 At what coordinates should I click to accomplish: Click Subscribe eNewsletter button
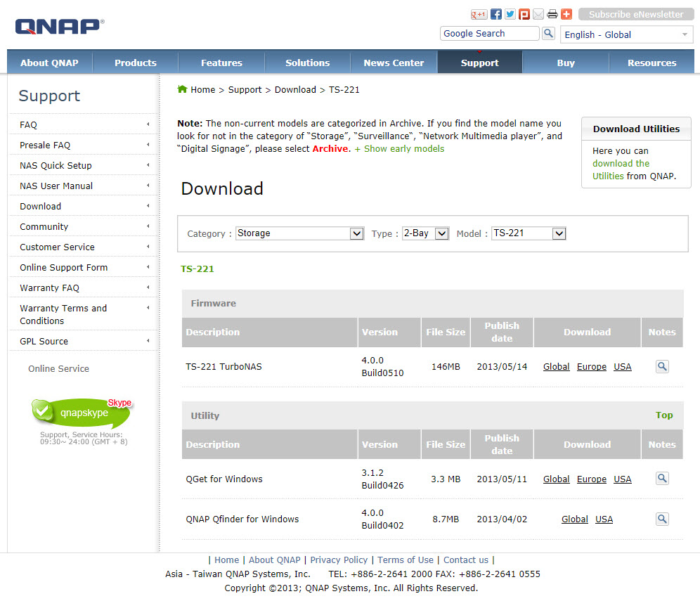(x=636, y=14)
